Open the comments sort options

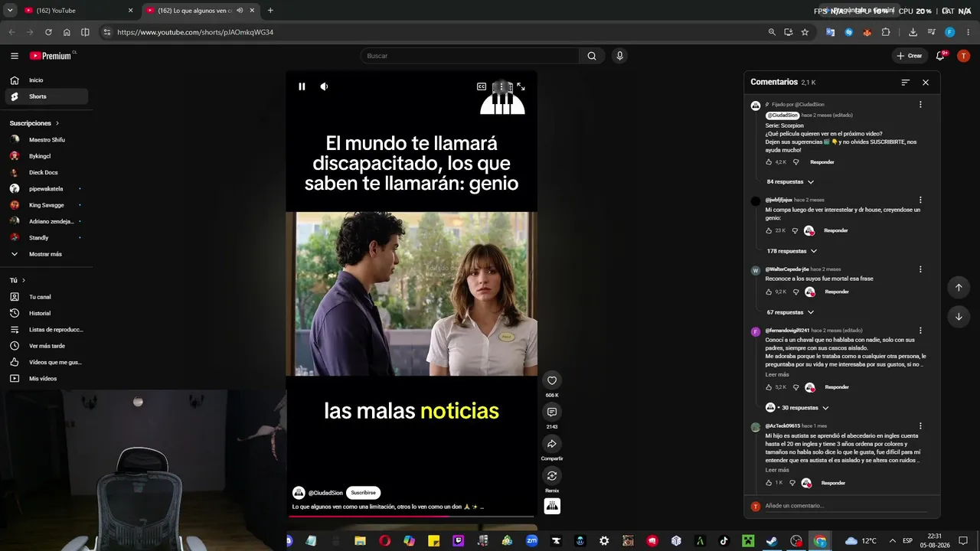coord(905,83)
